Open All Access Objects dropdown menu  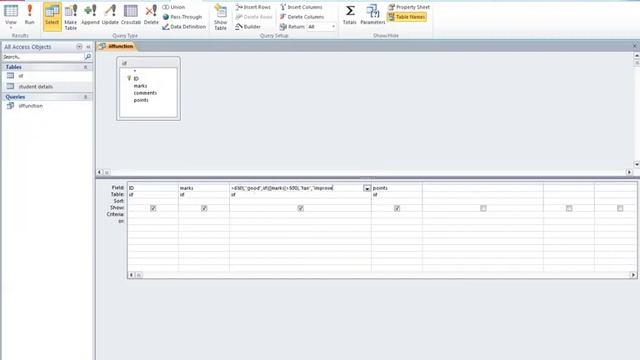pyautogui.click(x=79, y=47)
